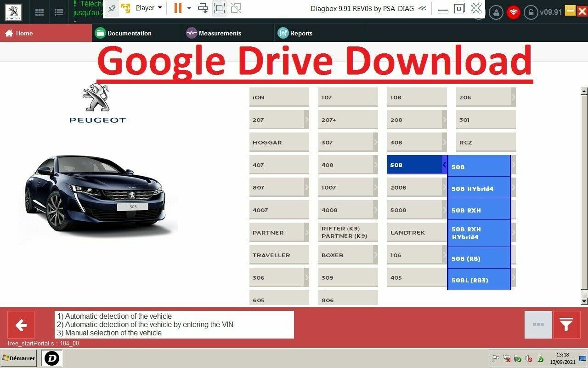Screen dimensions: 588x368
Task: Select the 207+ vehicle model
Action: point(348,120)
